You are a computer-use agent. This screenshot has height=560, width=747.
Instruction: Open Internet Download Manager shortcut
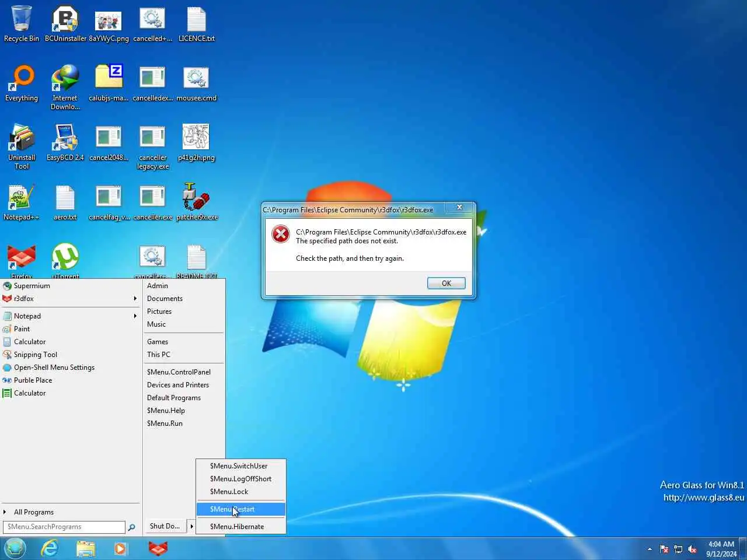tap(65, 87)
